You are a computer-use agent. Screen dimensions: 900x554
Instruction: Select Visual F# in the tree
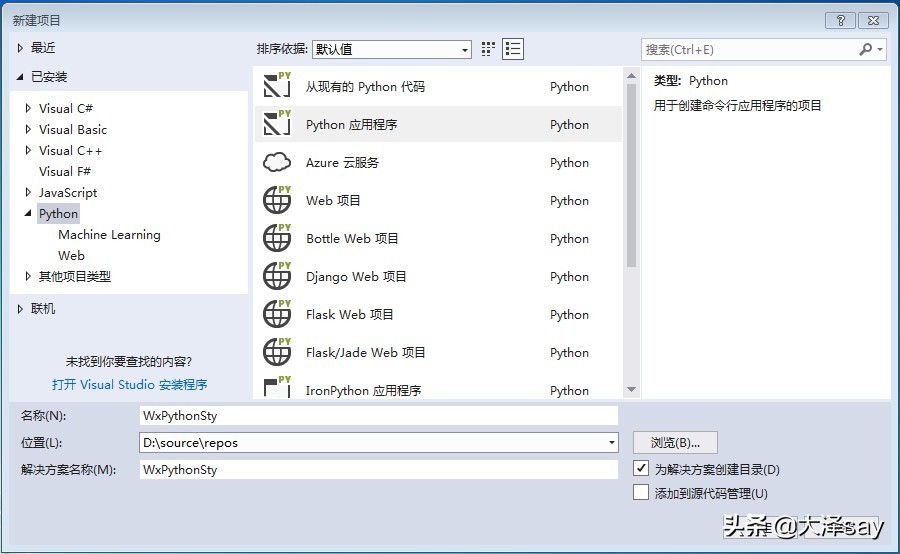pyautogui.click(x=65, y=171)
